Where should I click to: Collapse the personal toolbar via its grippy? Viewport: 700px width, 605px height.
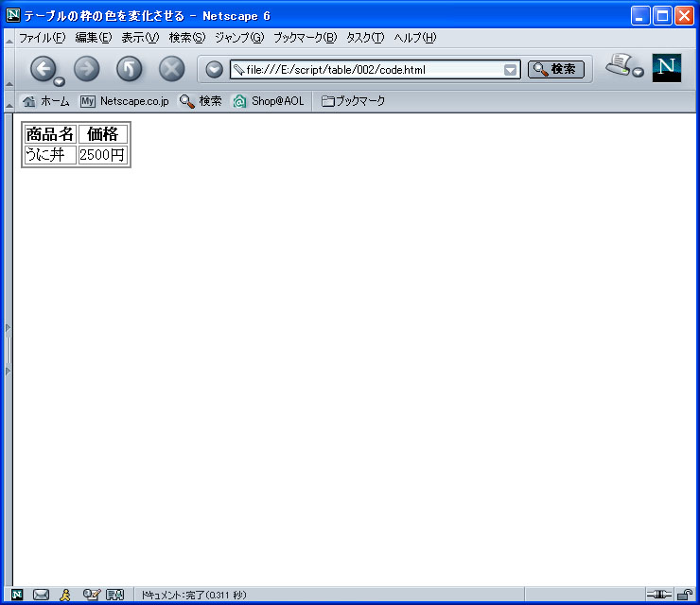pyautogui.click(x=9, y=101)
